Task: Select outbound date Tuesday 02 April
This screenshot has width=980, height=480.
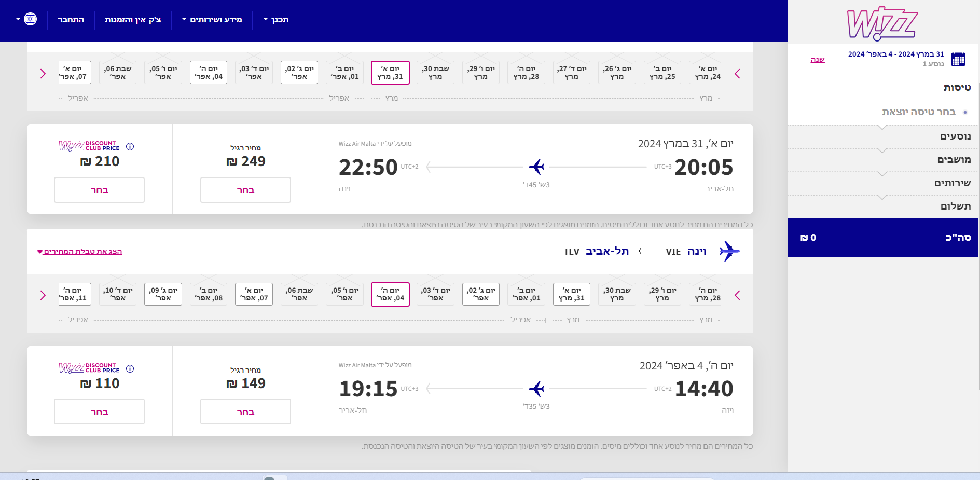Action: point(299,73)
